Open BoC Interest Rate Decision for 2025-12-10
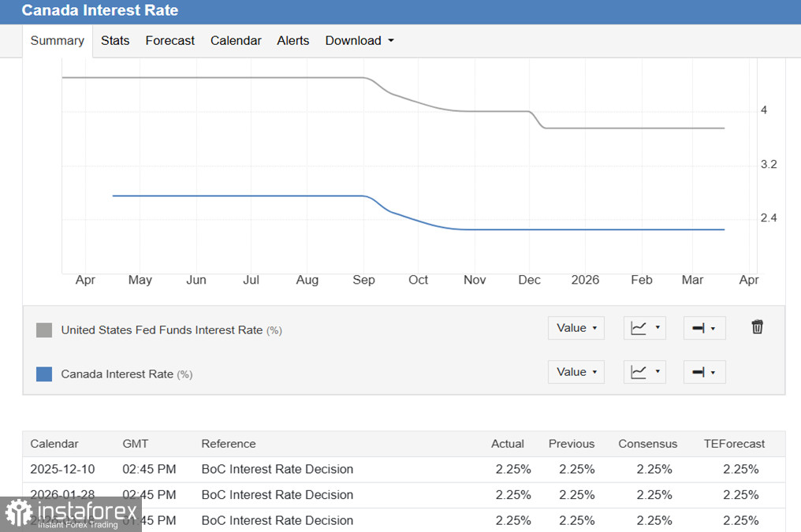 tap(277, 469)
